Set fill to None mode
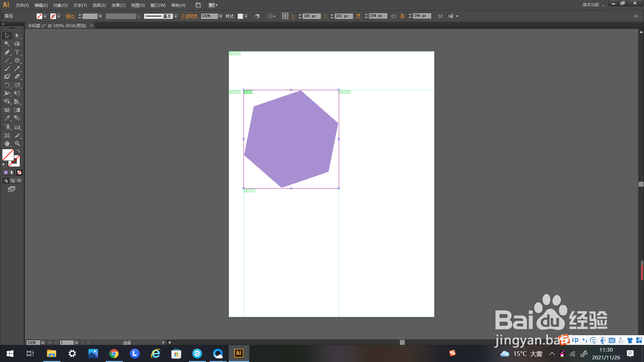Screen dimensions: 644x362 pos(19,173)
